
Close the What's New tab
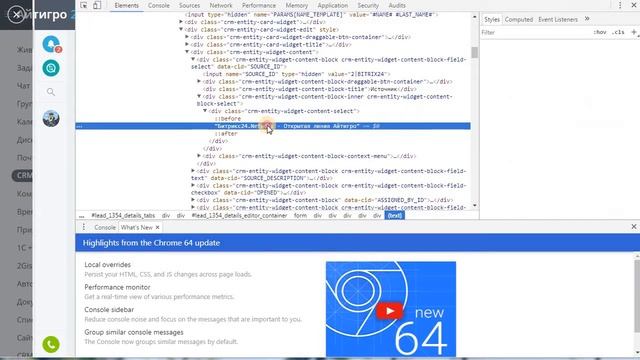pos(157,227)
